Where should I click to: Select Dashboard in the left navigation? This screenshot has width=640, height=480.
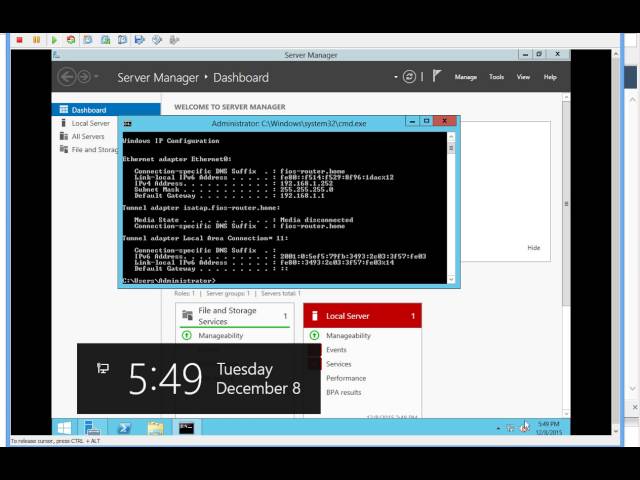[x=106, y=110]
